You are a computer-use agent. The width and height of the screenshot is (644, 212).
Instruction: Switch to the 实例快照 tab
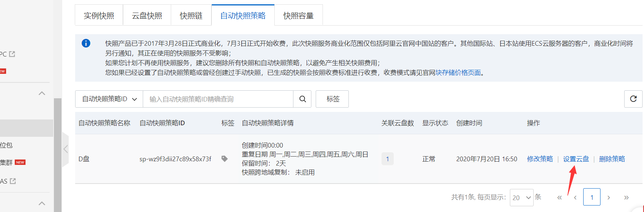tap(99, 16)
